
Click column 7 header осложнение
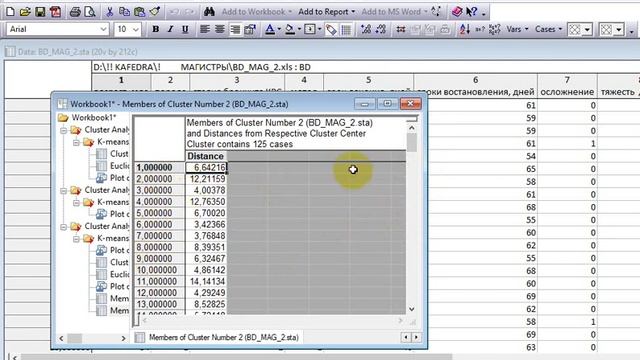567,86
